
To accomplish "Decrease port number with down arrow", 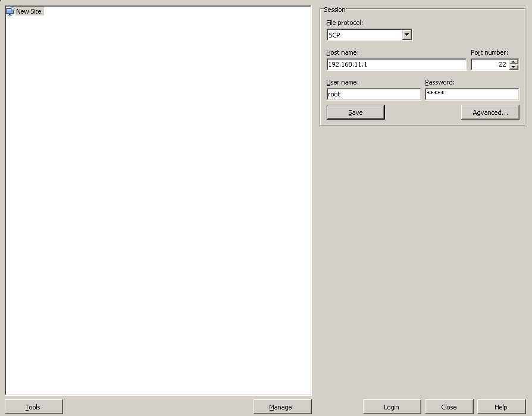I will click(x=514, y=67).
